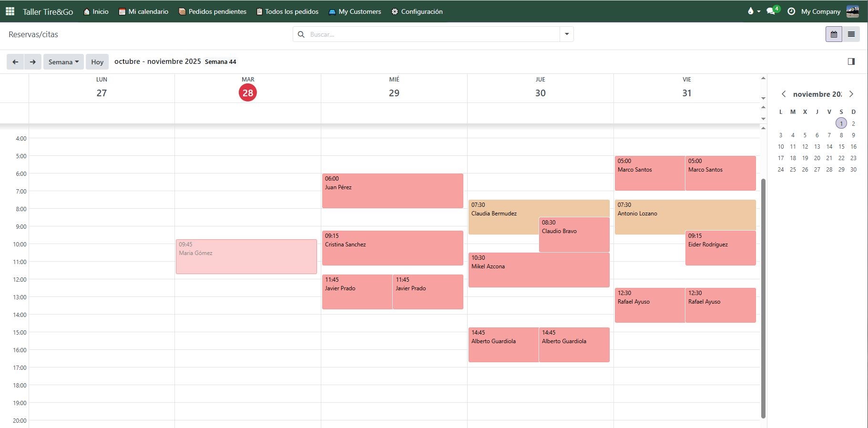Click previous month chevron in mini calendar
The height and width of the screenshot is (428, 868).
784,94
